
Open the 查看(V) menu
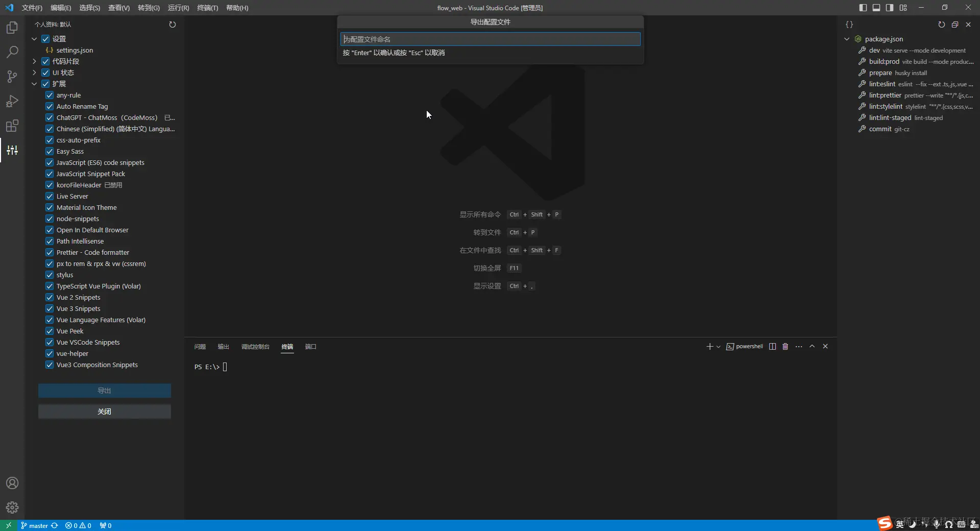(119, 8)
